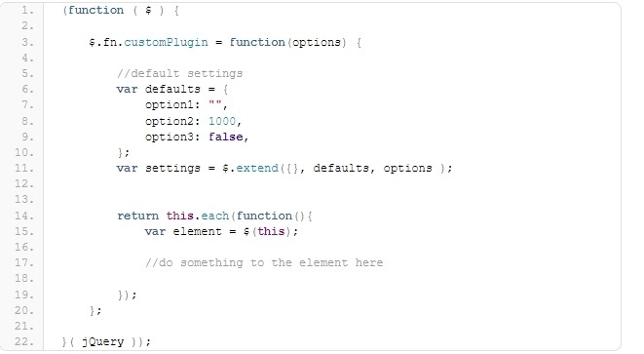Click the 'var element' declaration
This screenshot has height=354, width=644.
click(183, 231)
